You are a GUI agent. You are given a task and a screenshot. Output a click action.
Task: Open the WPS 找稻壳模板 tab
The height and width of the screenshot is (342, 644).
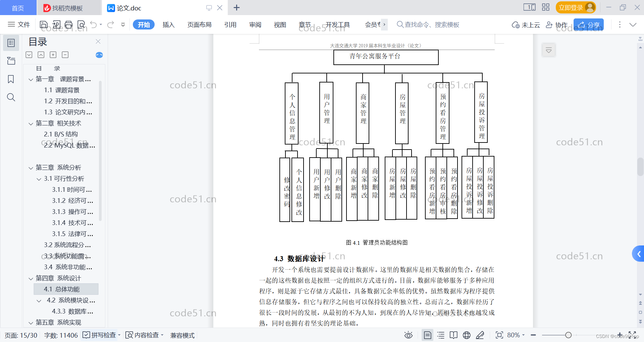click(x=69, y=8)
